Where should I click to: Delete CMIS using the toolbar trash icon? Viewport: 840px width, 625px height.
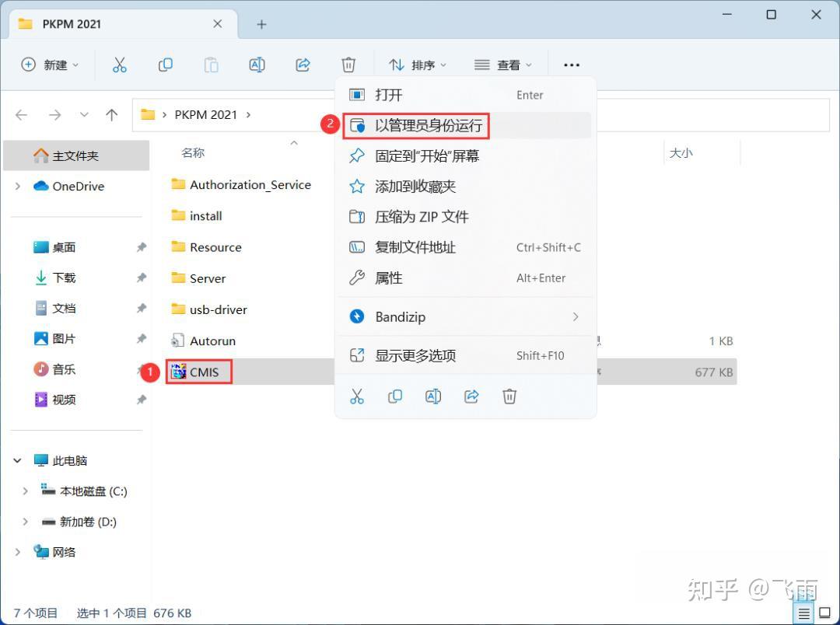click(348, 65)
